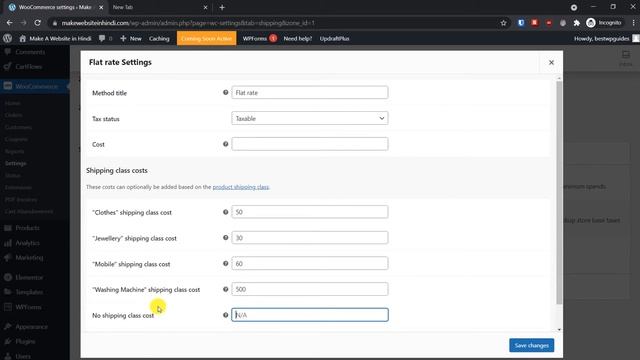Open Caching menu in admin bar

pos(159,38)
